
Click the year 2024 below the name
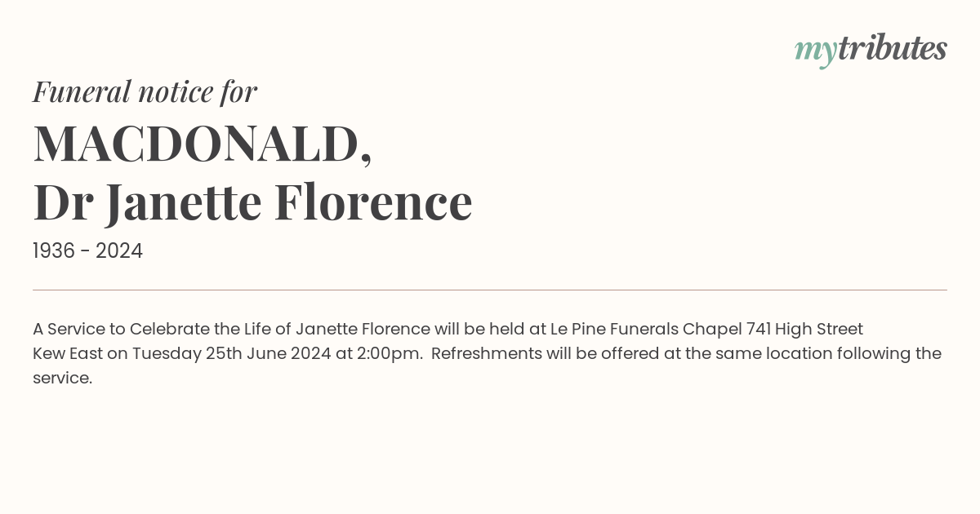119,251
